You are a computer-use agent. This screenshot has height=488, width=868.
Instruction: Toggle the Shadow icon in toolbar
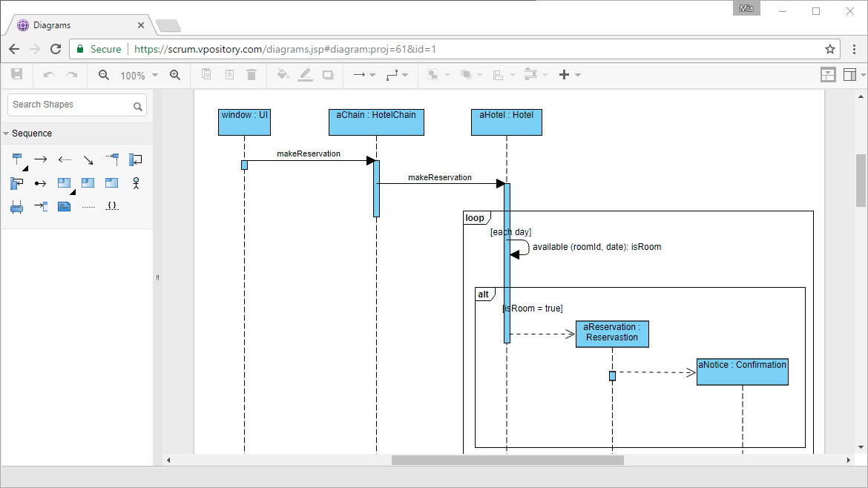point(328,75)
